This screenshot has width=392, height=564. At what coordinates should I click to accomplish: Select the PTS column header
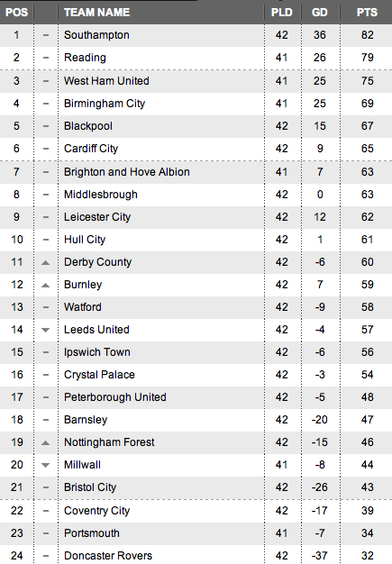[x=367, y=13]
